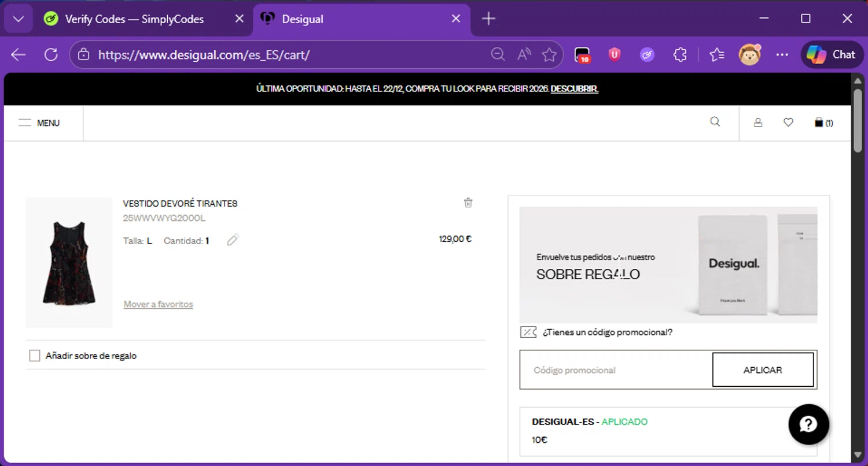The height and width of the screenshot is (466, 868).
Task: Click the Cantidad: 1 text
Action: 186,241
